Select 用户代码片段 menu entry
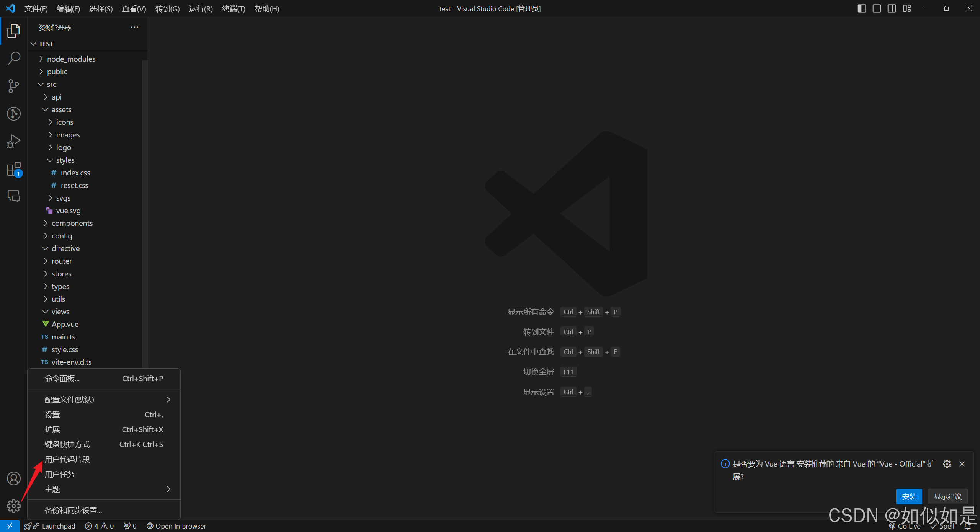This screenshot has height=532, width=980. [x=67, y=459]
